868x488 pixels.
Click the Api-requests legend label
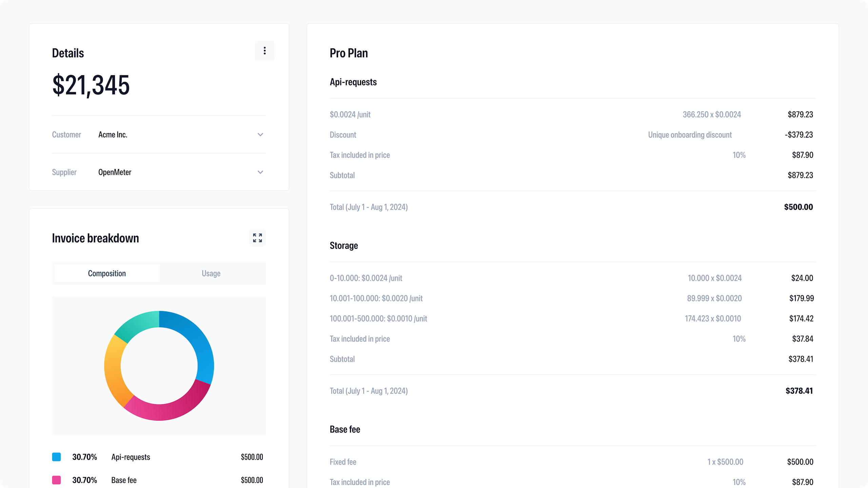[x=131, y=457]
